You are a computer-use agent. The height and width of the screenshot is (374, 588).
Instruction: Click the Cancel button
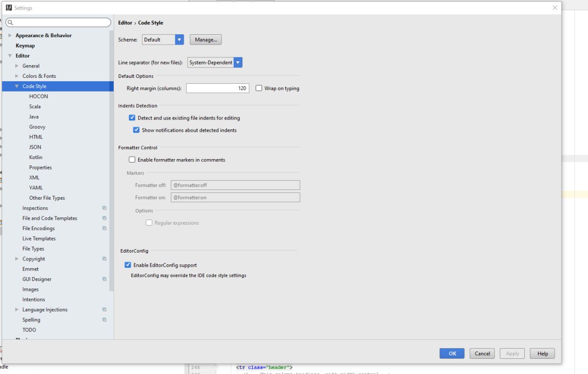click(x=482, y=353)
